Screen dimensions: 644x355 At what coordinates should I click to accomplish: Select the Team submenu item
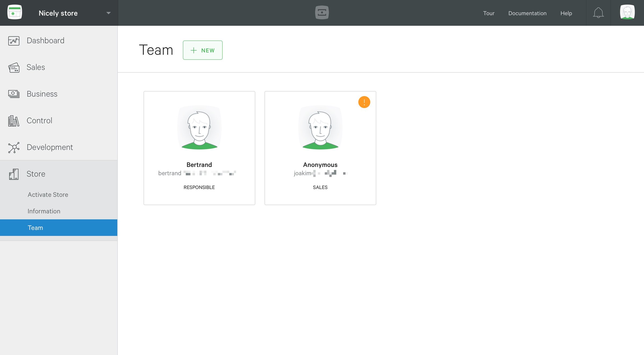(x=59, y=228)
